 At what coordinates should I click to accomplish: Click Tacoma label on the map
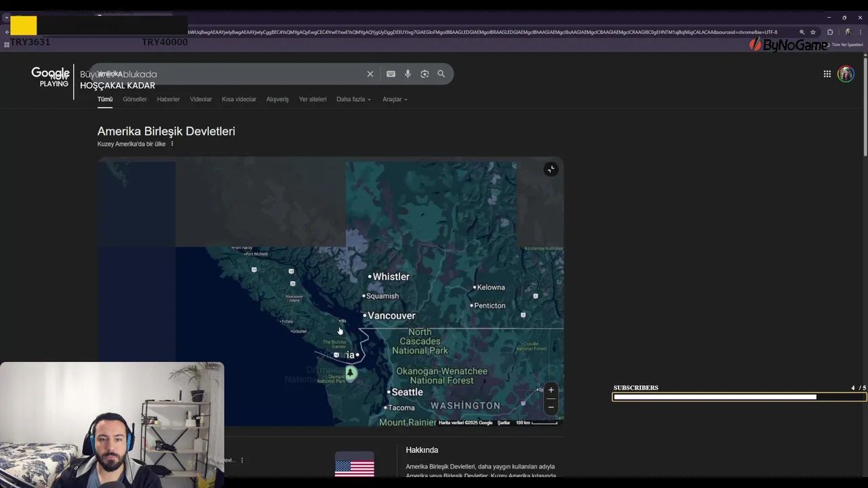tap(401, 408)
